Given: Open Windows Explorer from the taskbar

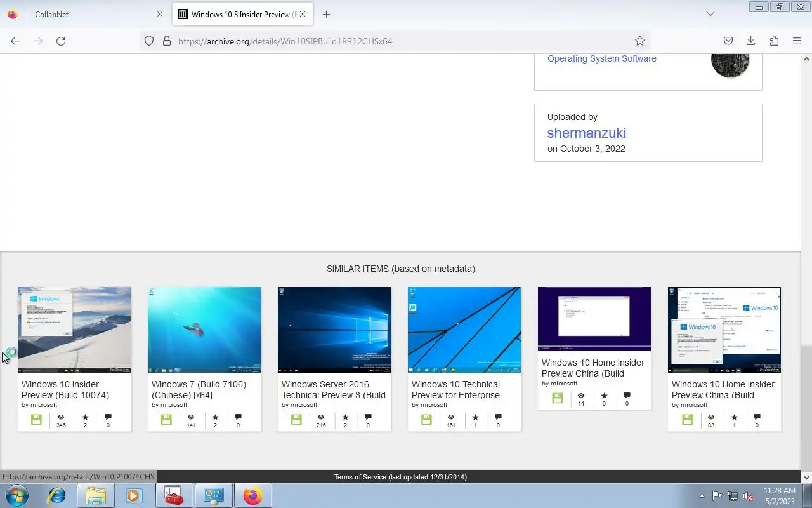Looking at the screenshot, I should (96, 495).
